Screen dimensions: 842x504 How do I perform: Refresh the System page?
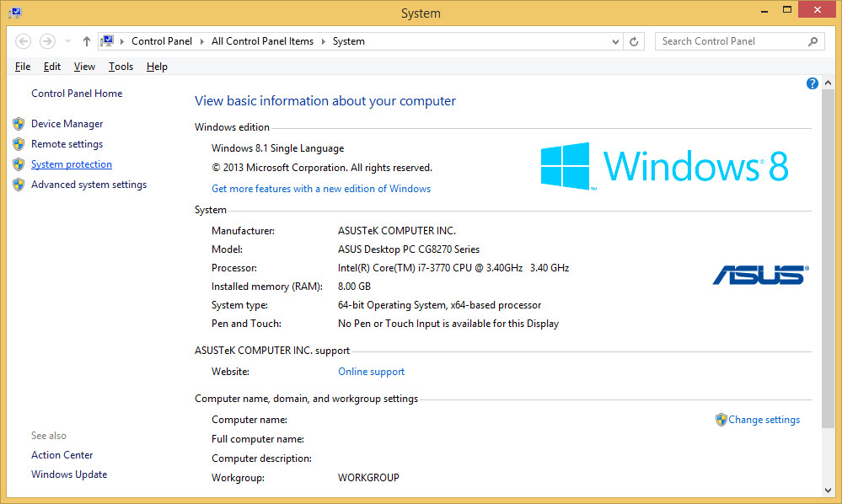[634, 41]
